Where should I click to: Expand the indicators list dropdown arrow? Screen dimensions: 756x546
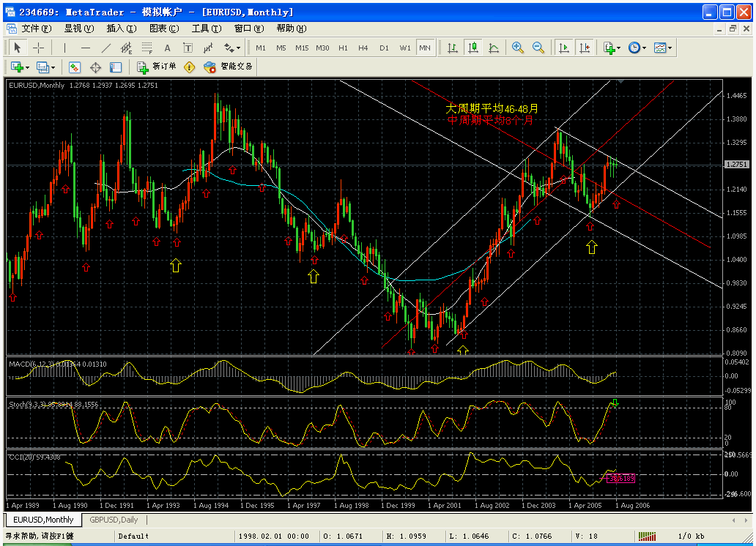pyautogui.click(x=618, y=48)
